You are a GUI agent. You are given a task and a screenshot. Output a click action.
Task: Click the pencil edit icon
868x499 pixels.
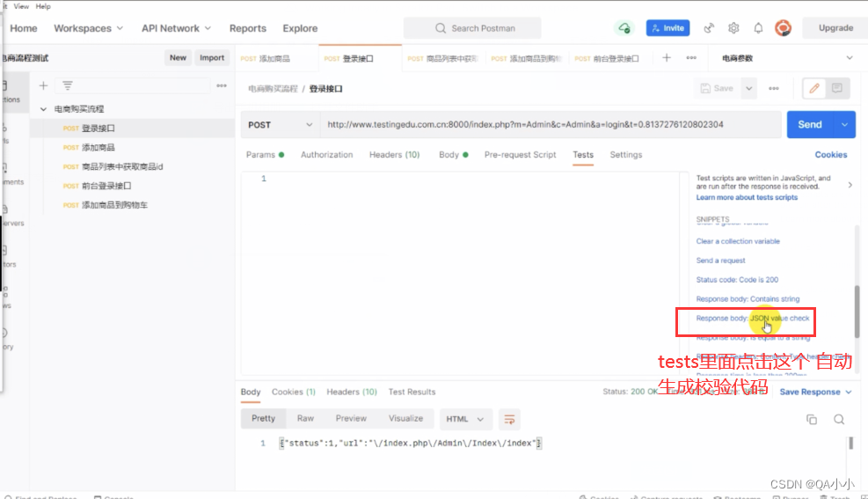click(814, 89)
